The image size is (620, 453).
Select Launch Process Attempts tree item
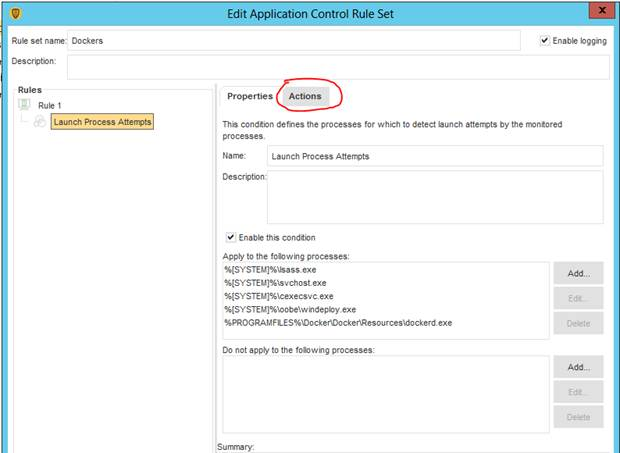(x=102, y=122)
